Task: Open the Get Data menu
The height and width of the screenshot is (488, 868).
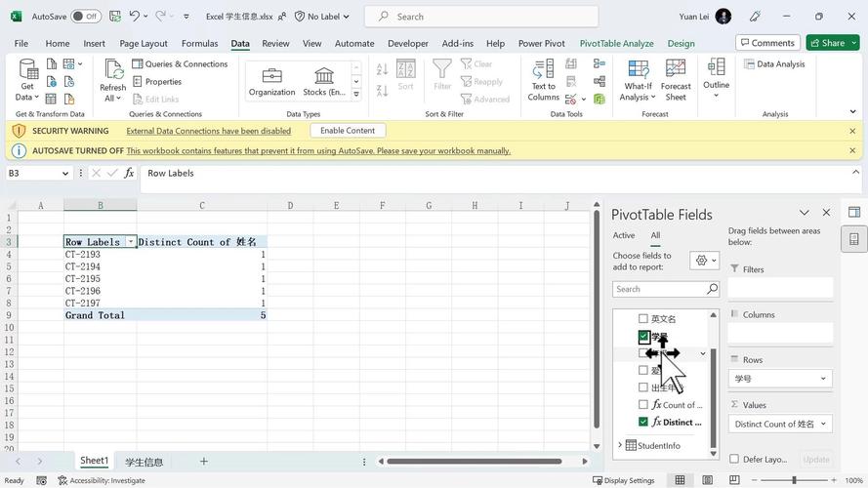Action: (27, 80)
